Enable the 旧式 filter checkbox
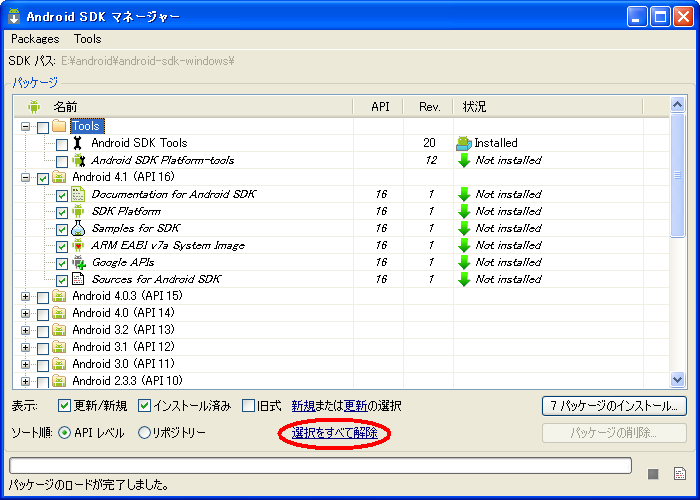The image size is (700, 500). (x=249, y=406)
